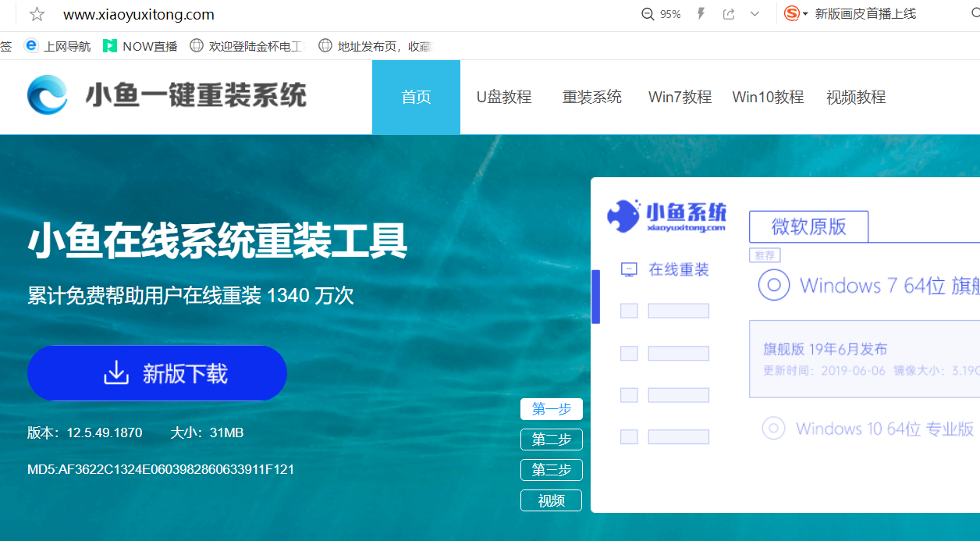Open the search engine selector arrow
This screenshot has width=980, height=541.
805,14
